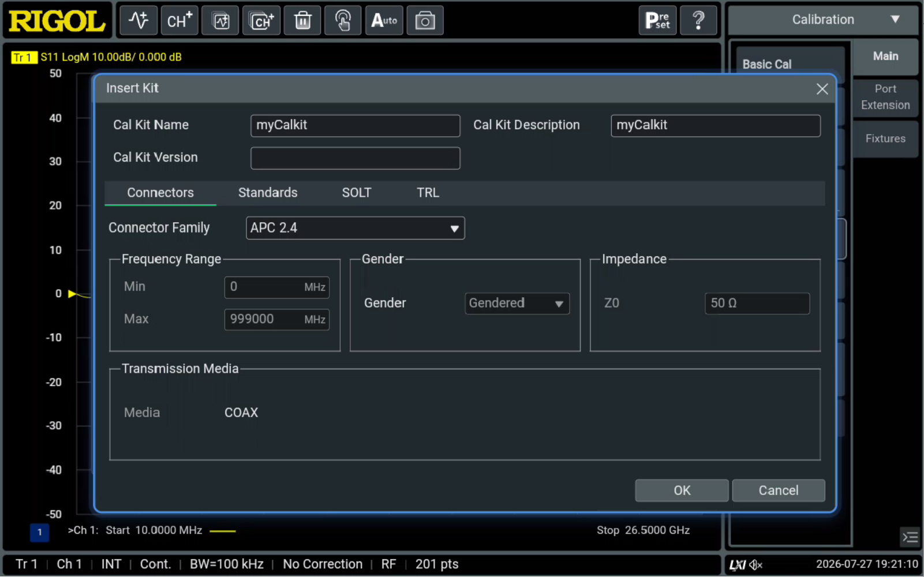Click the OK button
The width and height of the screenshot is (924, 577).
coord(682,490)
